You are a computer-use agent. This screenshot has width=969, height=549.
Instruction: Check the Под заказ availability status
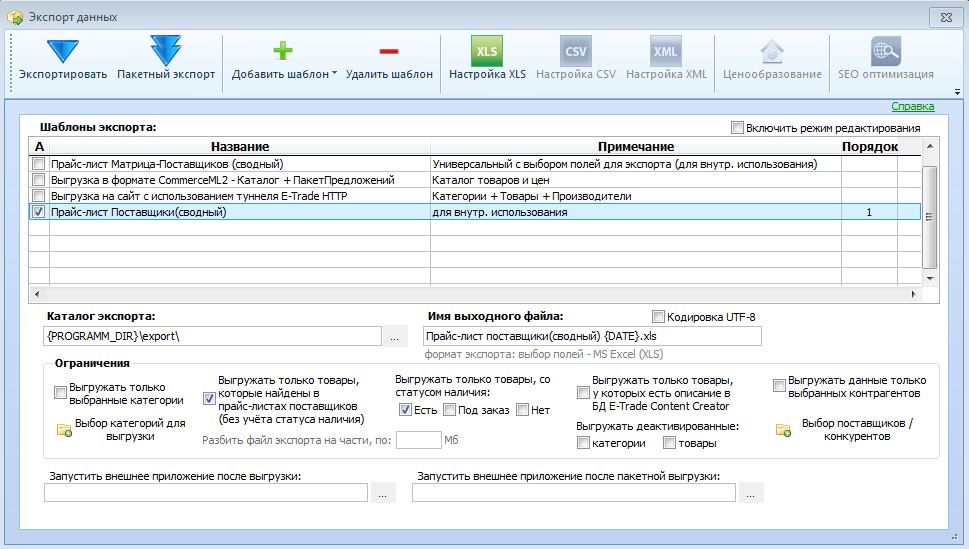tap(449, 409)
